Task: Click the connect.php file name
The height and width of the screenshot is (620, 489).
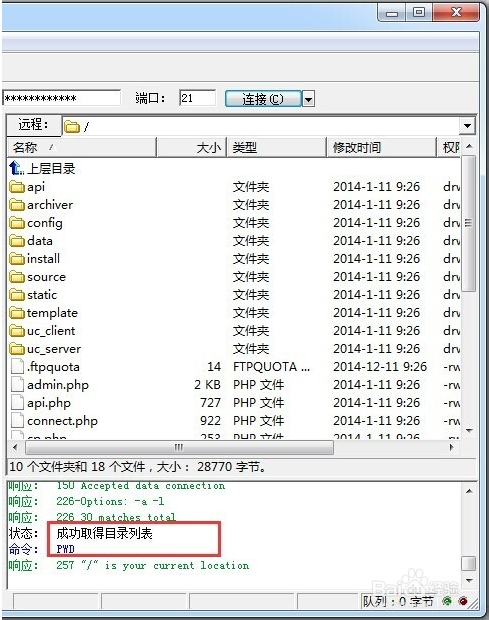Action: (62, 421)
